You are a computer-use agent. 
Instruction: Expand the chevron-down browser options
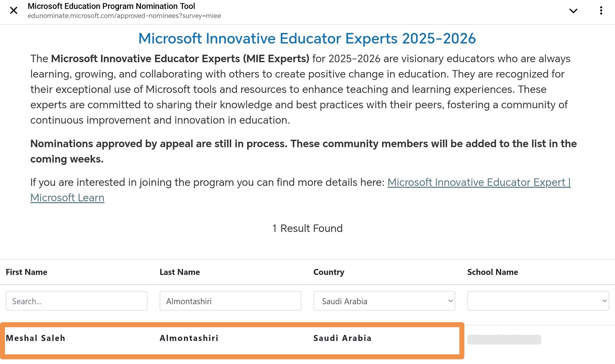(x=573, y=11)
